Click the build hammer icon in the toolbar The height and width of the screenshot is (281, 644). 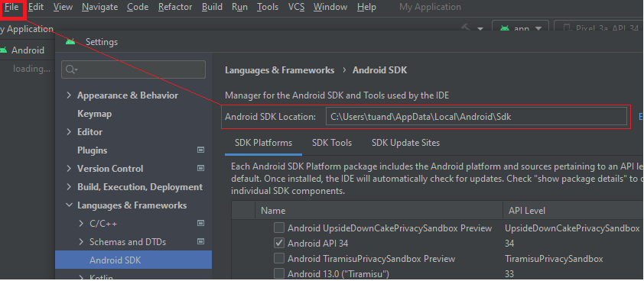pyautogui.click(x=466, y=28)
